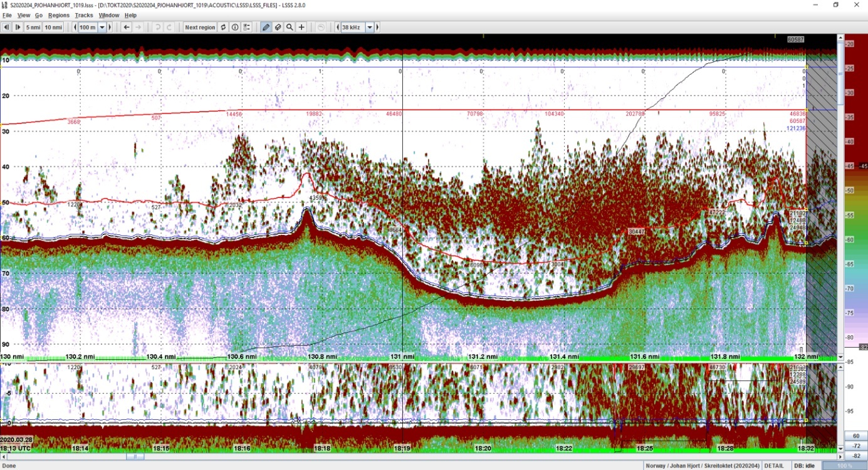Click the -72 threshold button
The width and height of the screenshot is (868, 470).
click(855, 446)
